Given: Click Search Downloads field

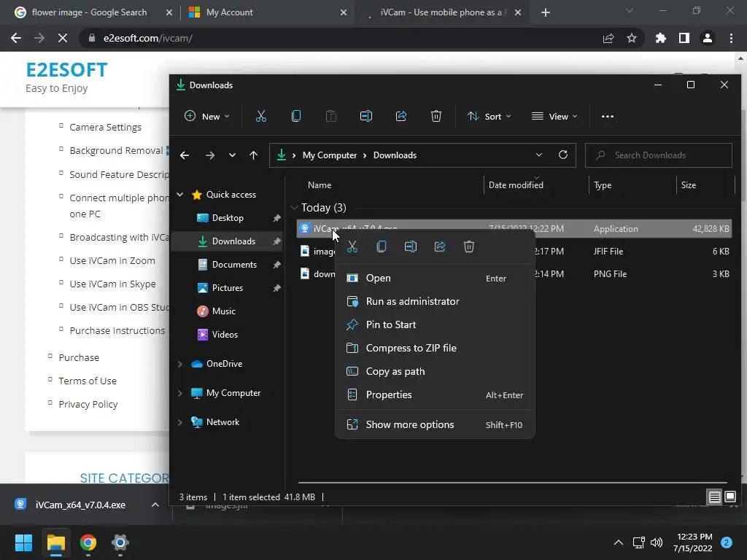Looking at the screenshot, I should click(x=659, y=155).
